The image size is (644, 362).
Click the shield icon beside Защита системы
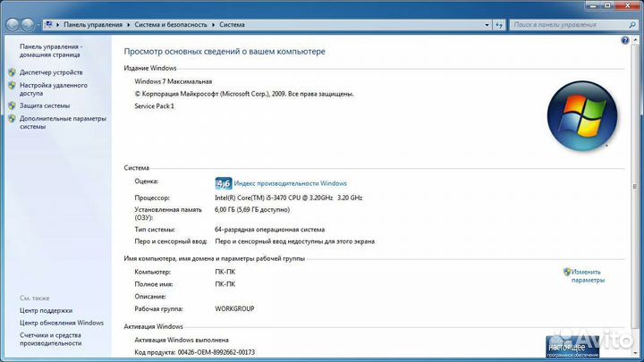[12, 105]
